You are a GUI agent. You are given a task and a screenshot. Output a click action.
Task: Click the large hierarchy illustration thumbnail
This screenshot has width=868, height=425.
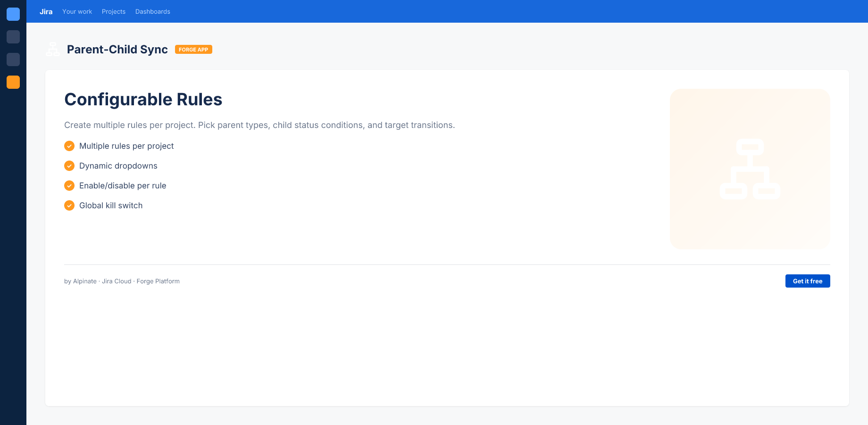(x=750, y=169)
